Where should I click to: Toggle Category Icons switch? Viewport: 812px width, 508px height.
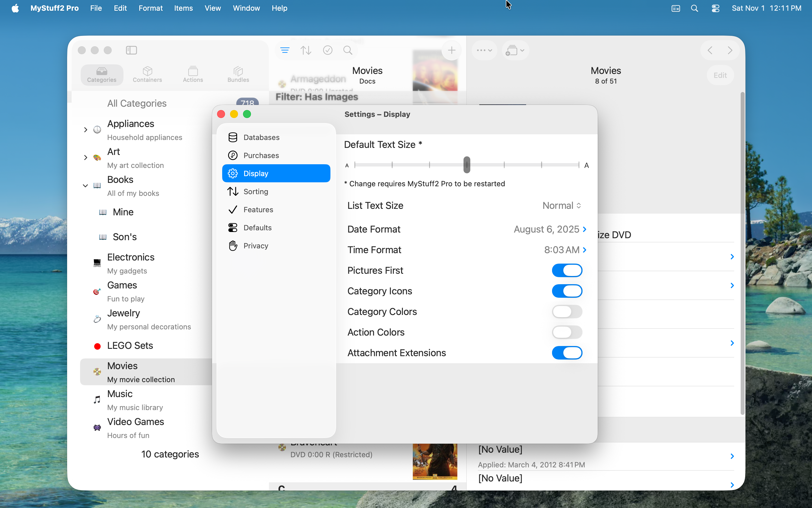click(x=567, y=291)
